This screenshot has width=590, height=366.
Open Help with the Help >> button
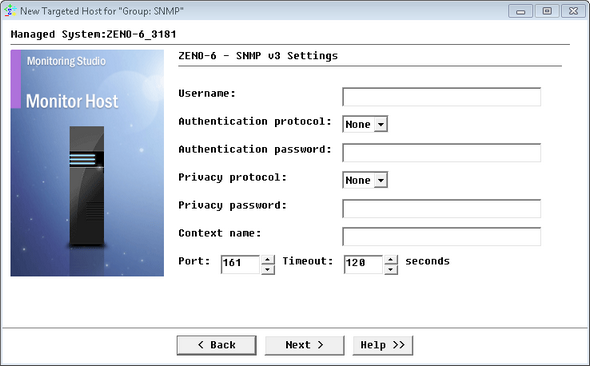[x=383, y=345]
